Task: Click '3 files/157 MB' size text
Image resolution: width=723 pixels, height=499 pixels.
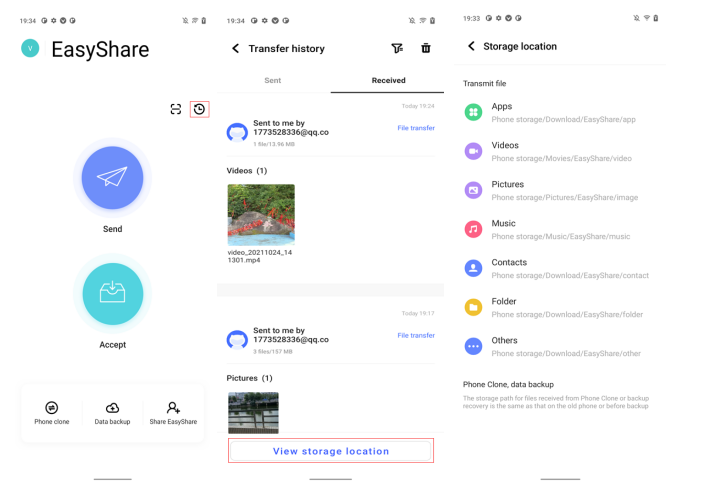Action: click(x=273, y=351)
